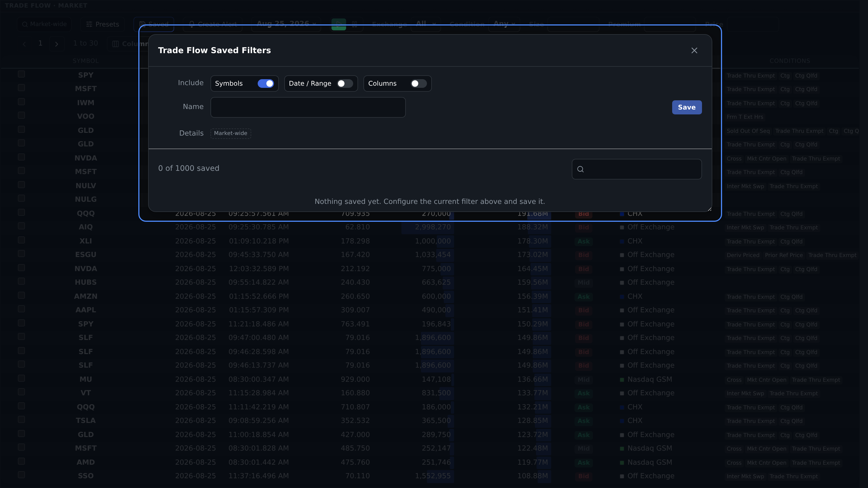Open the Presets button in the toolbar
The image size is (868, 488).
tap(103, 24)
